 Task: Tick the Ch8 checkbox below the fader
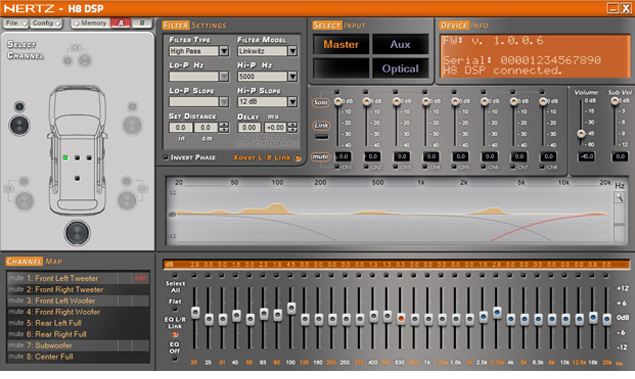point(542,167)
